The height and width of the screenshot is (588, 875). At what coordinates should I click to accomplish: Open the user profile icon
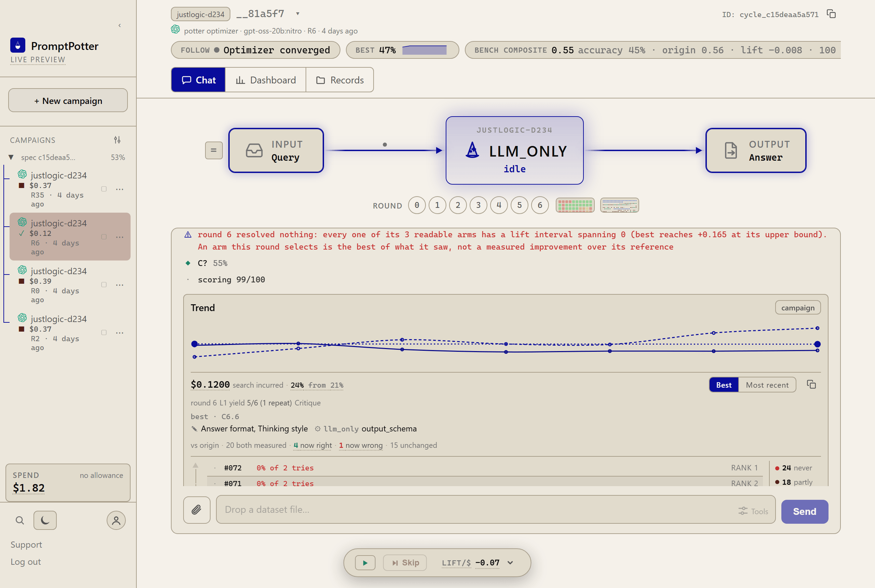[x=116, y=520]
